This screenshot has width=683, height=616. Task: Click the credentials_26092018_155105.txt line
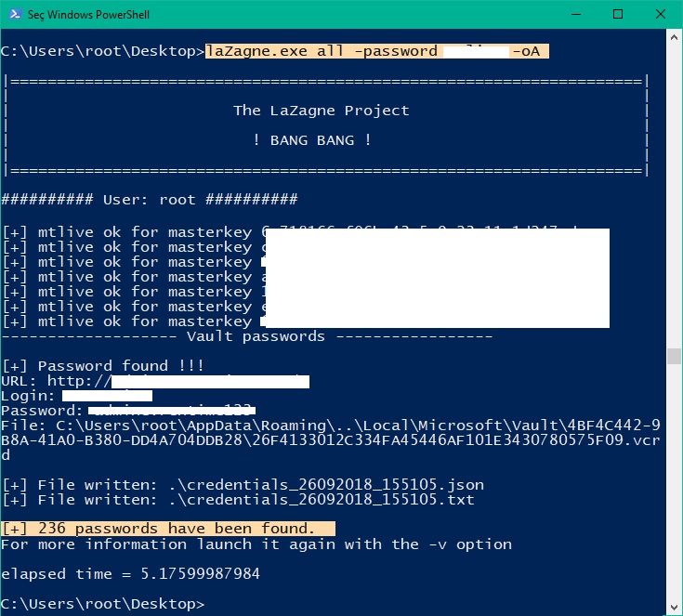[238, 499]
